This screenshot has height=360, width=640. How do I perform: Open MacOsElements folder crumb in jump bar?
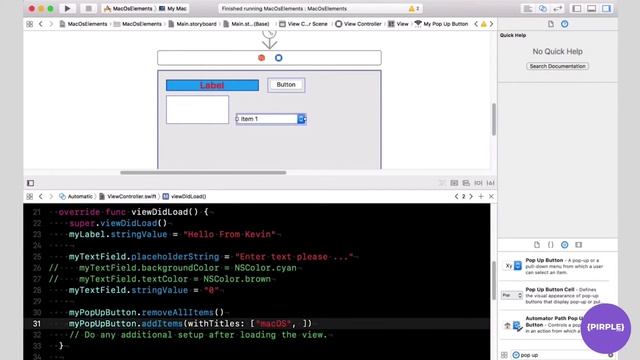(138, 24)
